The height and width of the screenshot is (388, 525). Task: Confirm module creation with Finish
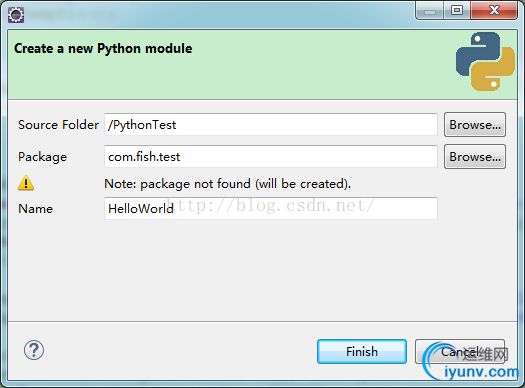[362, 352]
